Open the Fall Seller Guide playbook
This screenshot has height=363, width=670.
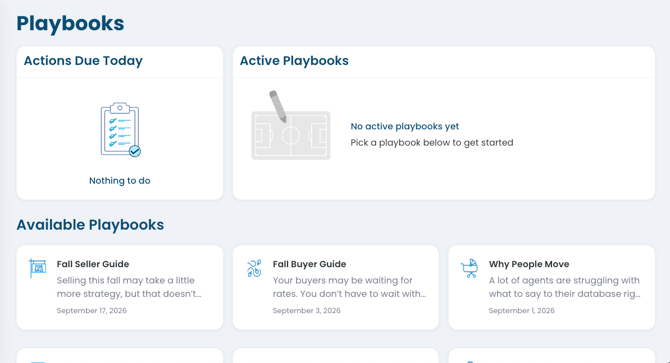120,287
